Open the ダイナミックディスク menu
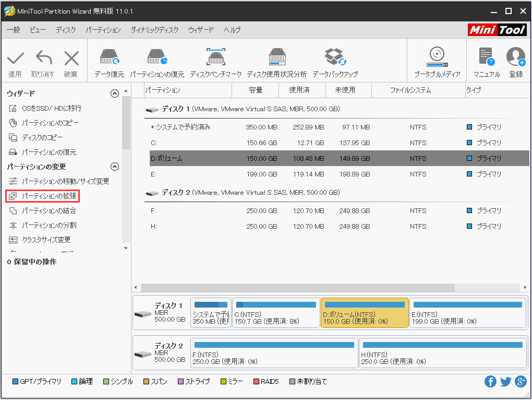The height and width of the screenshot is (400, 532). point(154,30)
